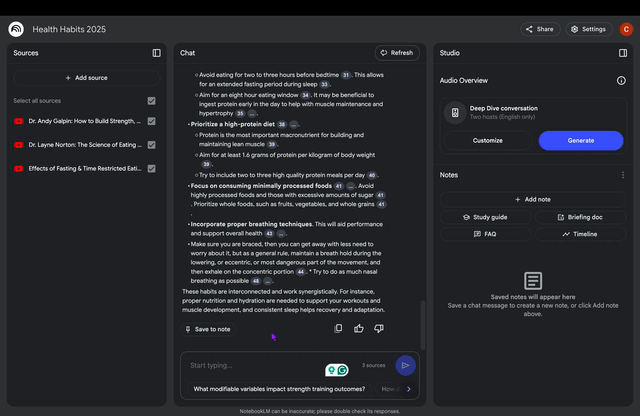Image resolution: width=640 pixels, height=416 pixels.
Task: Collapse the Studio panel icon
Action: 623,53
